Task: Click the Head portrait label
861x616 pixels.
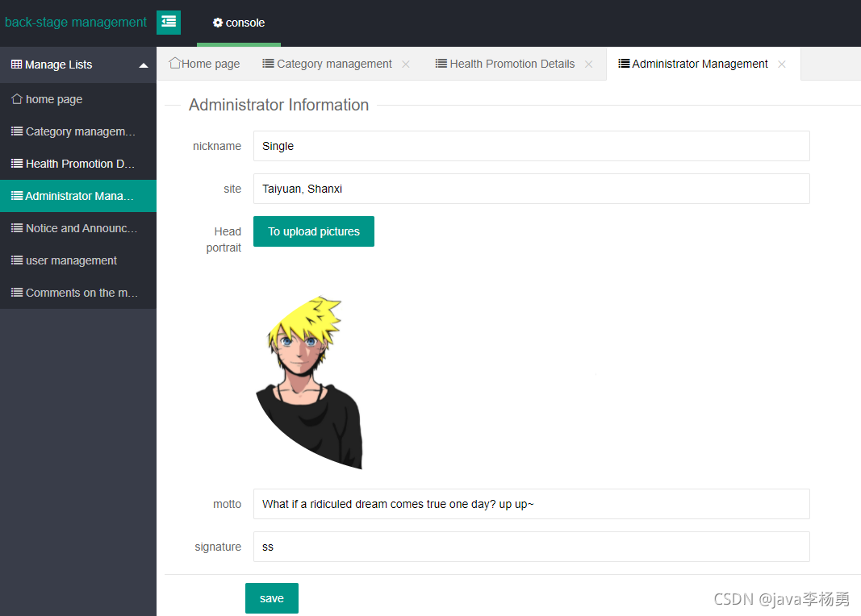Action: coord(224,239)
